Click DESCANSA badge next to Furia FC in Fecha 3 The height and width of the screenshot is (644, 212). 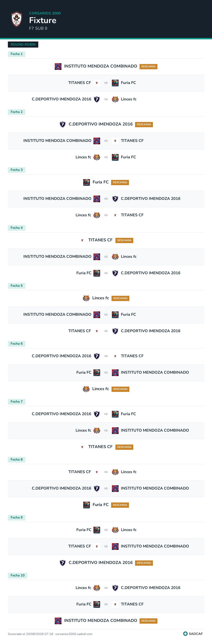pyautogui.click(x=120, y=182)
